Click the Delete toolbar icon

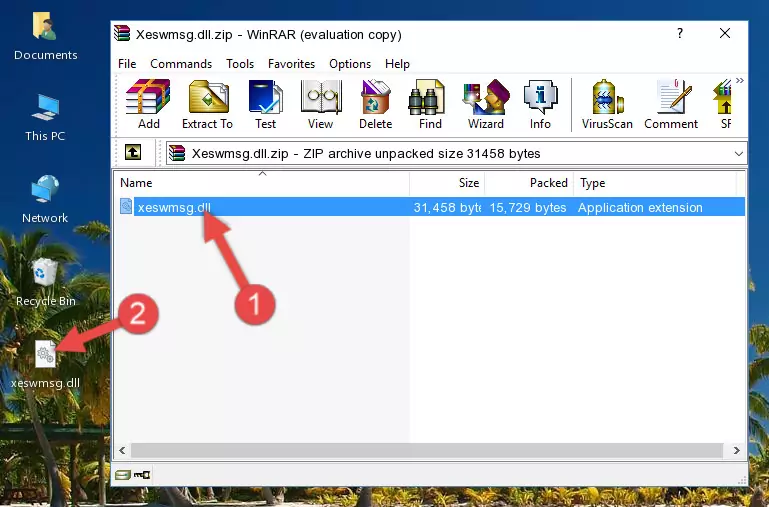[376, 104]
